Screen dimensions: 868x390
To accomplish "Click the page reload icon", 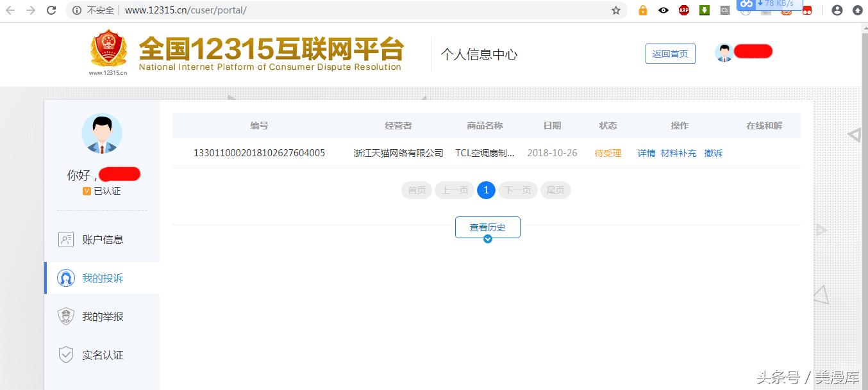I will pos(51,10).
